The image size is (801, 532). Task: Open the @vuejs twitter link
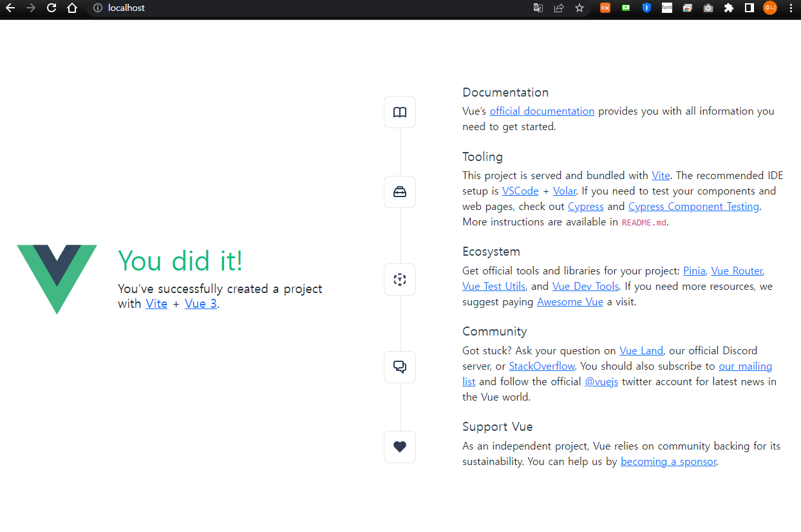(601, 382)
